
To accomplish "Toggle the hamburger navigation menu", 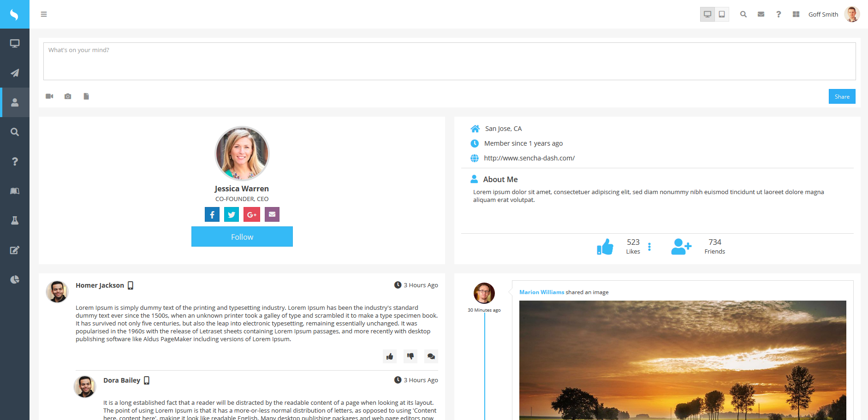I will click(x=44, y=14).
